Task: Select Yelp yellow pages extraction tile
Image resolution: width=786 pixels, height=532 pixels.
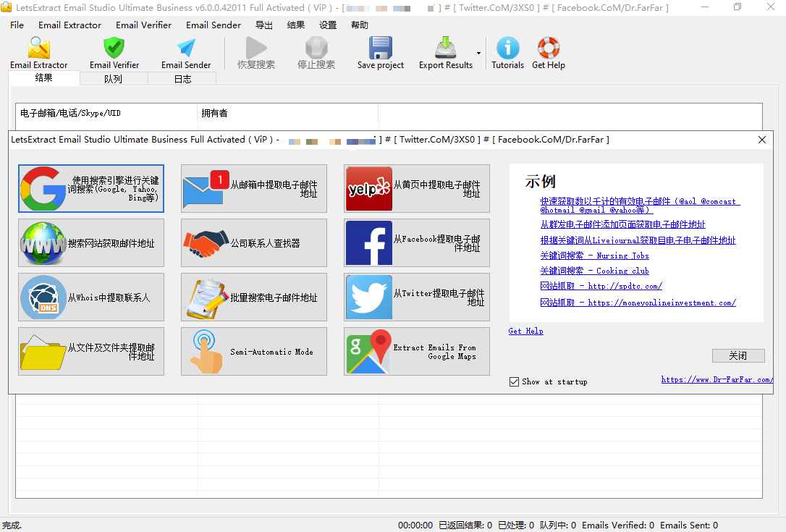Action: 417,188
